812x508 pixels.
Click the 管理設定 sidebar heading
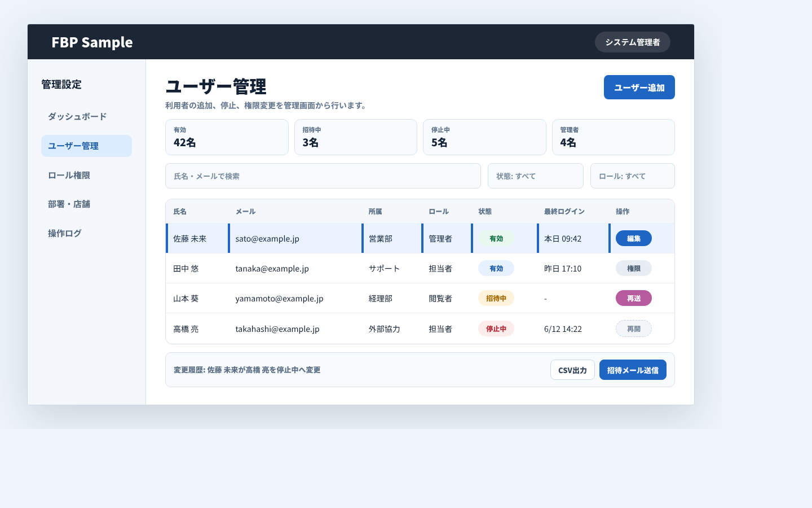coord(61,85)
